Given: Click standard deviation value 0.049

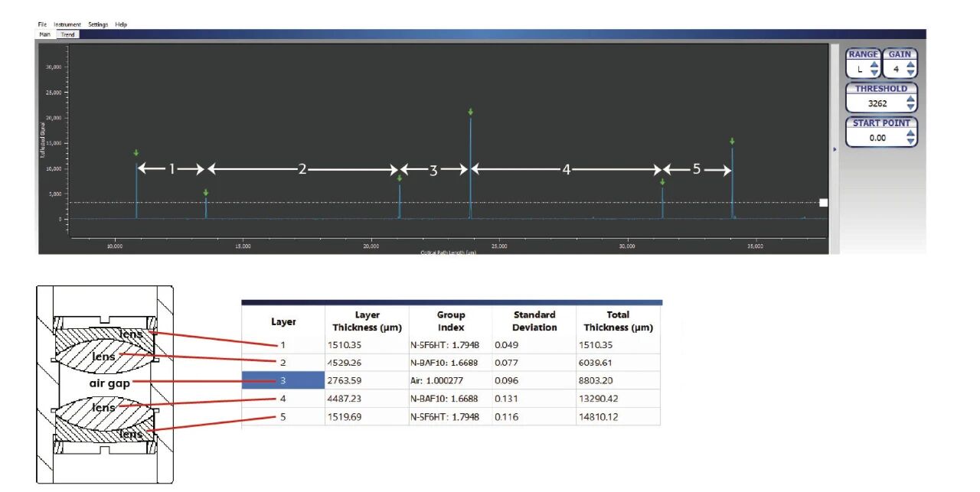Looking at the screenshot, I should coord(505,345).
